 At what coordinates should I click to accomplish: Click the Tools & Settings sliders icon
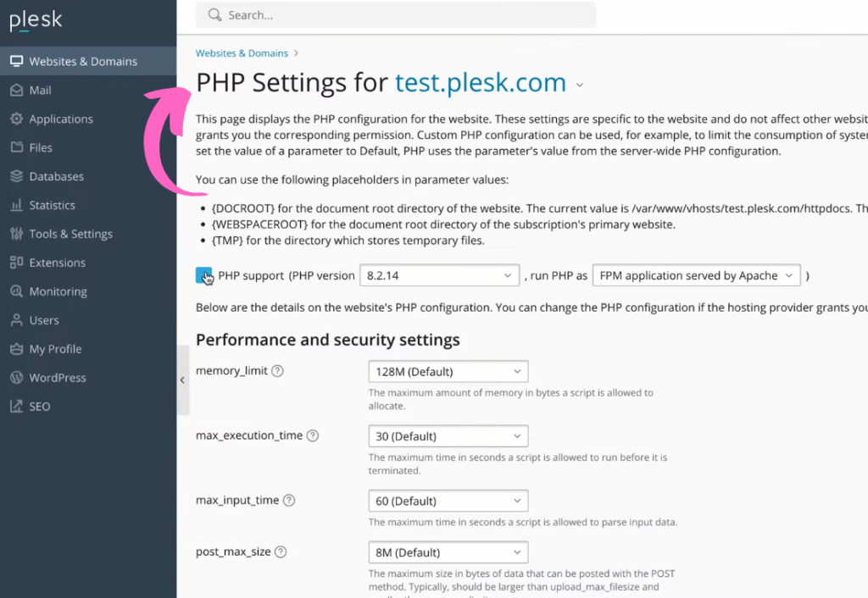(x=17, y=234)
